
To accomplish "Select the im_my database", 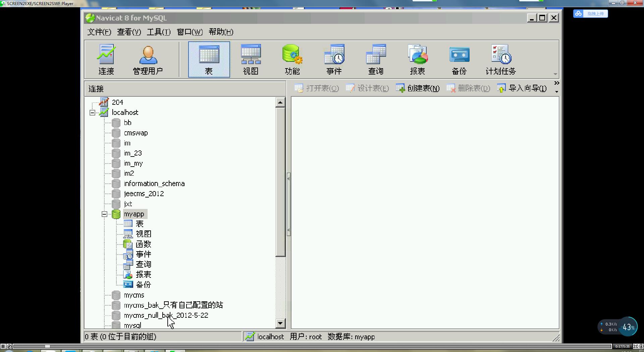I will click(x=133, y=163).
